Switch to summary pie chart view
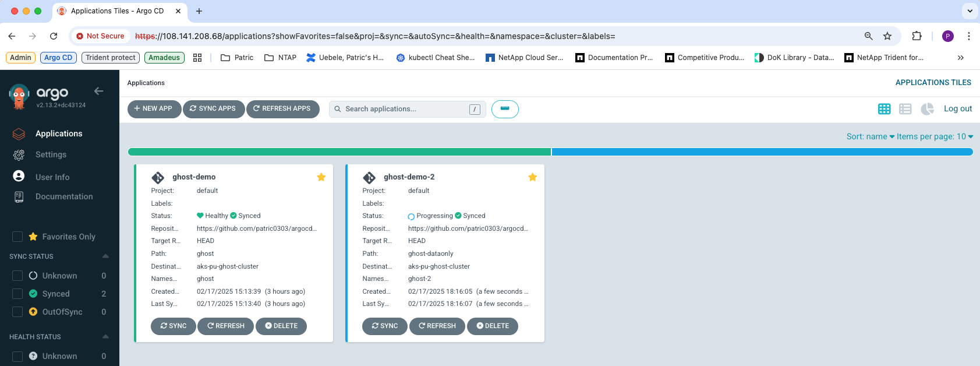The width and height of the screenshot is (980, 366). pyautogui.click(x=927, y=109)
